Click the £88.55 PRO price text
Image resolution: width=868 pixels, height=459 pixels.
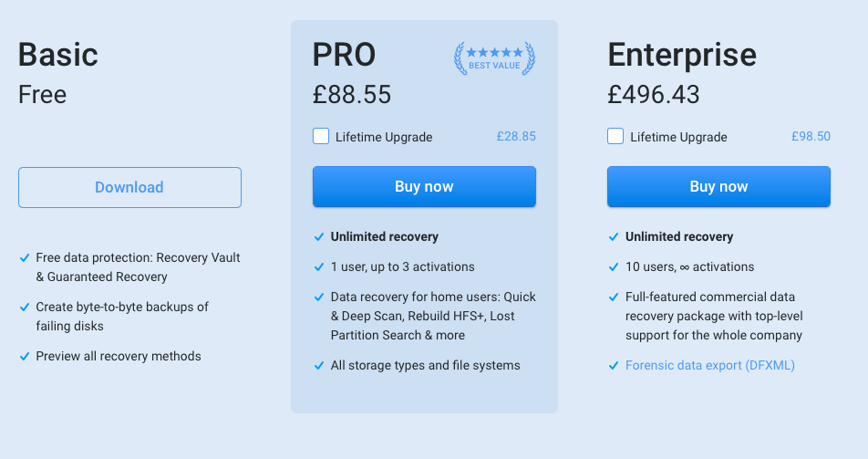coord(352,94)
